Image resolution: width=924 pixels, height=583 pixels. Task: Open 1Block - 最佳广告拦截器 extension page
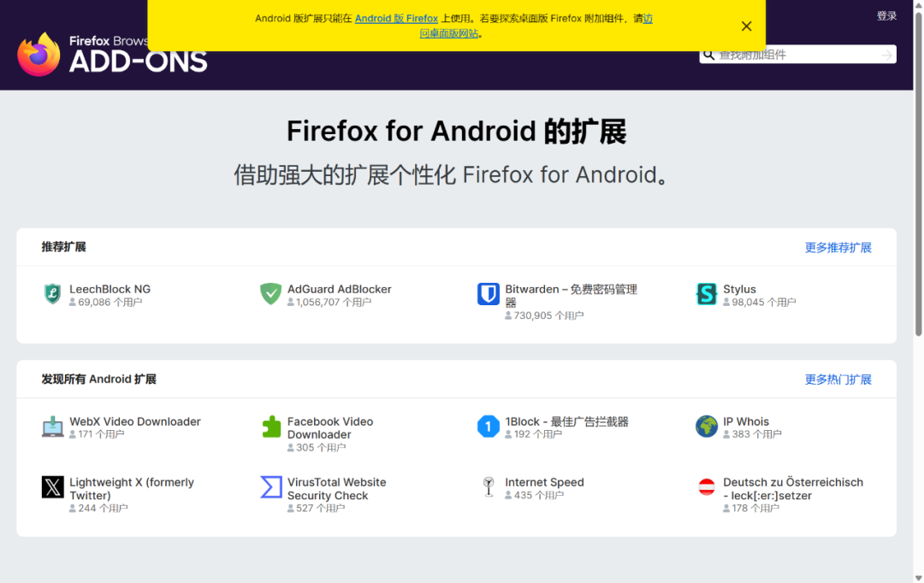click(x=566, y=421)
